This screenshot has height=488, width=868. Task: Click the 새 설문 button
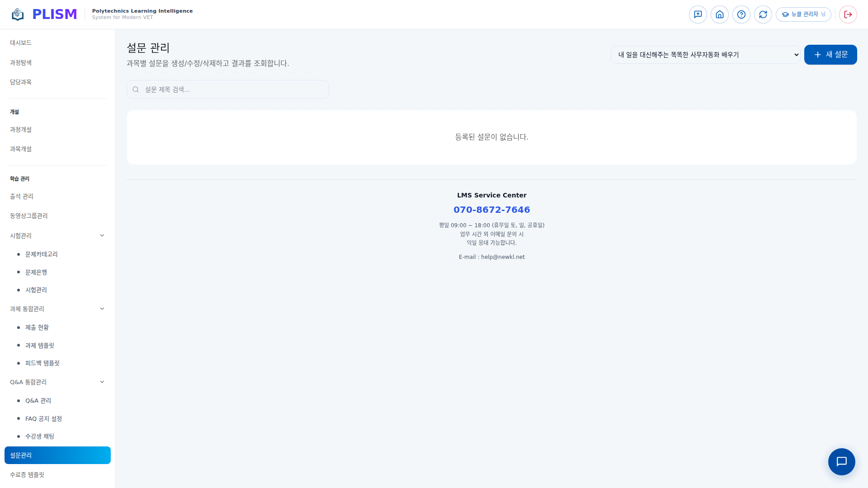pos(830,55)
